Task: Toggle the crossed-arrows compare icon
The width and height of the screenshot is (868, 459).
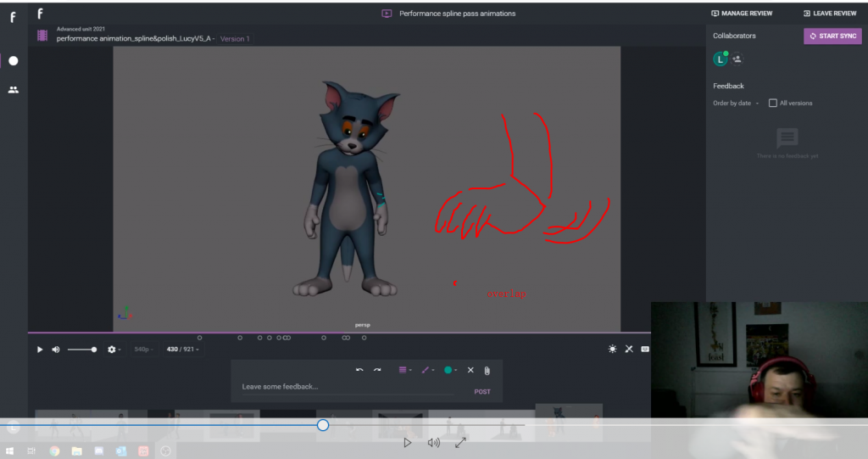Action: (x=629, y=349)
